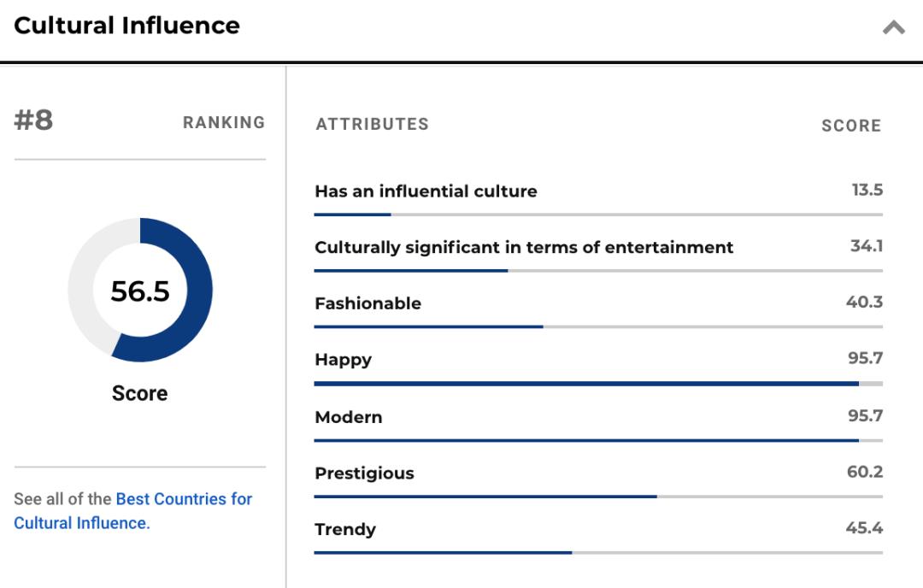Click the 13.5 influential culture score value
The width and height of the screenshot is (923, 588).
[867, 190]
